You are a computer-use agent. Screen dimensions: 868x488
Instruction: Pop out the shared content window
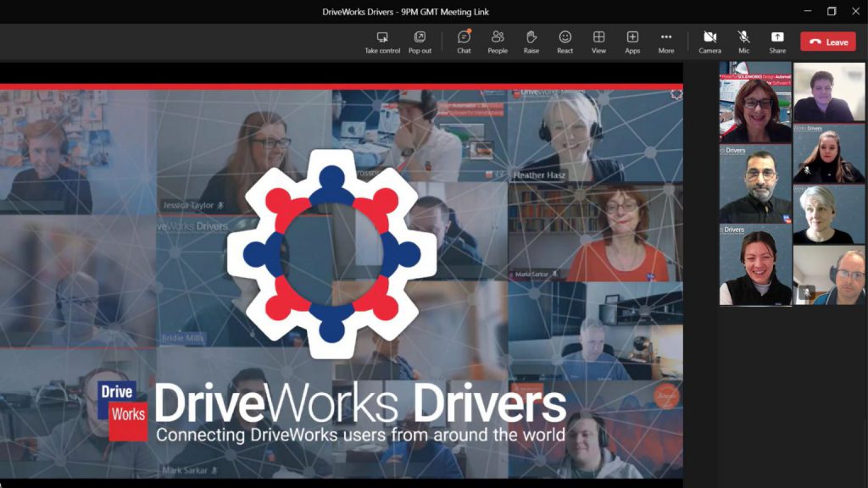(x=420, y=42)
